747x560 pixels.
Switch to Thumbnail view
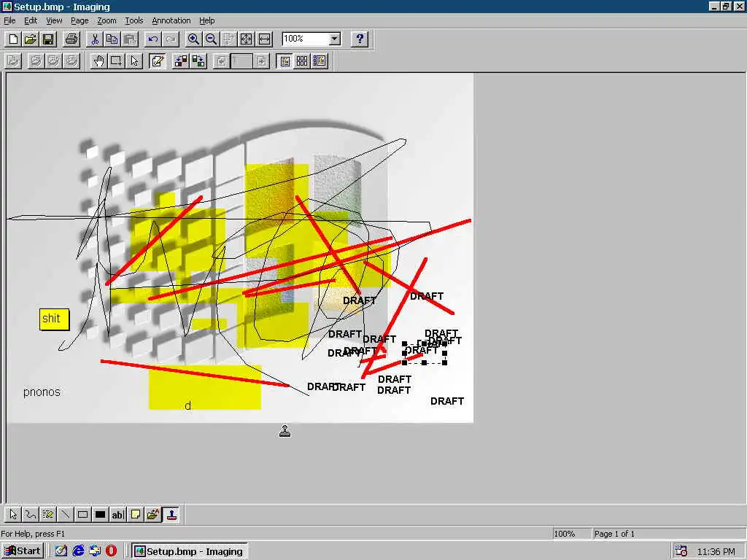[x=302, y=61]
